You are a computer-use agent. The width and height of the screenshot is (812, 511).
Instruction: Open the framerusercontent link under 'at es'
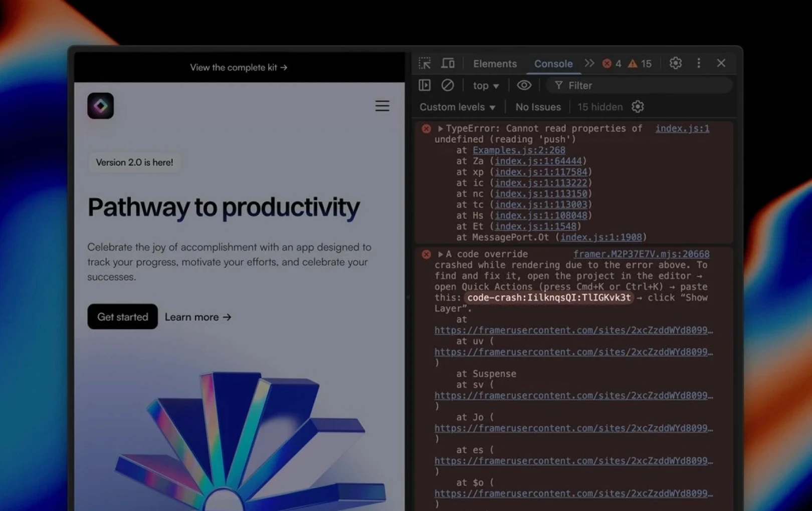pyautogui.click(x=573, y=461)
